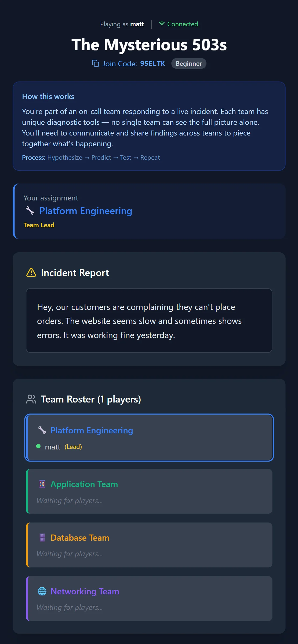Select the Application Team roster card

[x=149, y=491]
